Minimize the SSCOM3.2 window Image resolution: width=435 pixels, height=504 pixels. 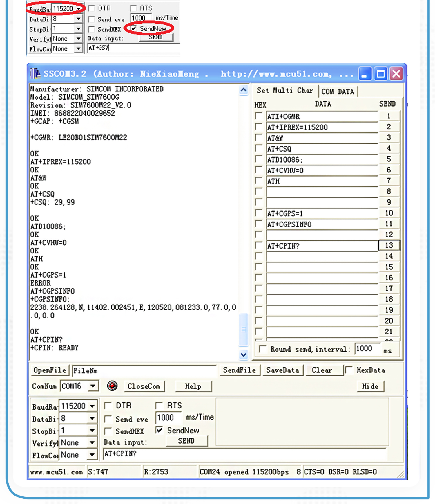[365, 74]
